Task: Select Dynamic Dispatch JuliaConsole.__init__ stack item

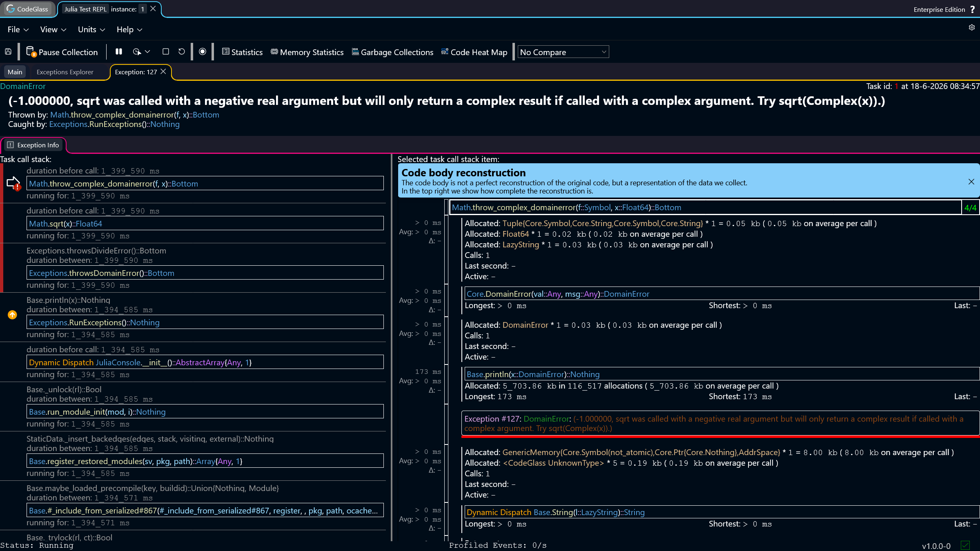Action: [x=205, y=362]
